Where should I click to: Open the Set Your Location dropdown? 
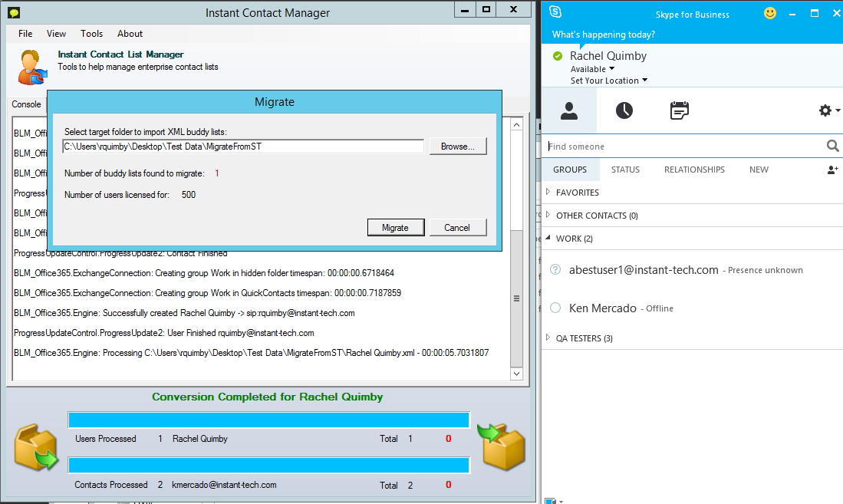[x=609, y=81]
